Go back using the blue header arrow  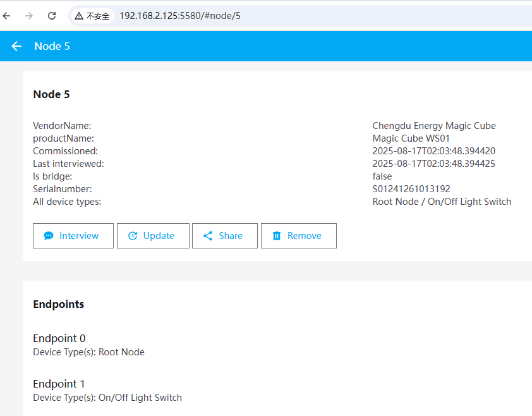(16, 46)
